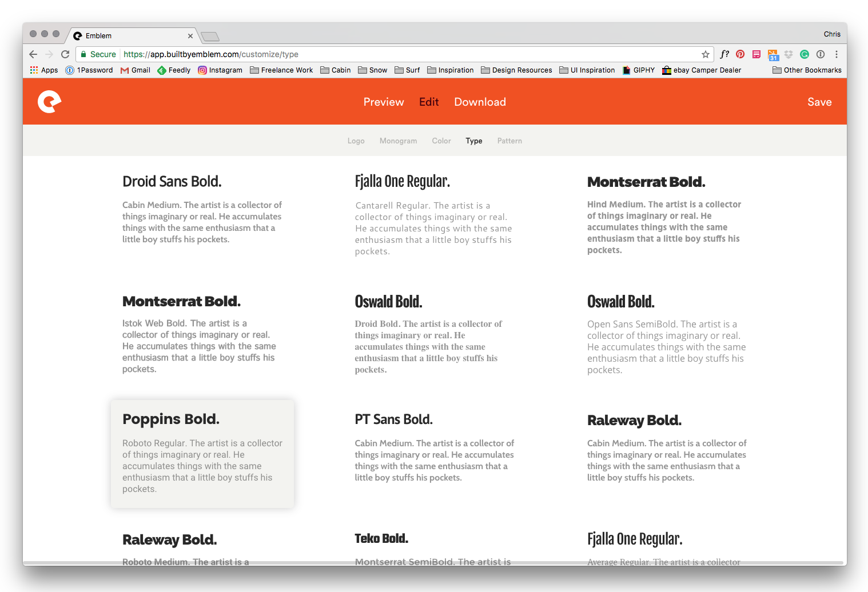Open Chrome three-dot menu
The height and width of the screenshot is (592, 868).
[837, 54]
